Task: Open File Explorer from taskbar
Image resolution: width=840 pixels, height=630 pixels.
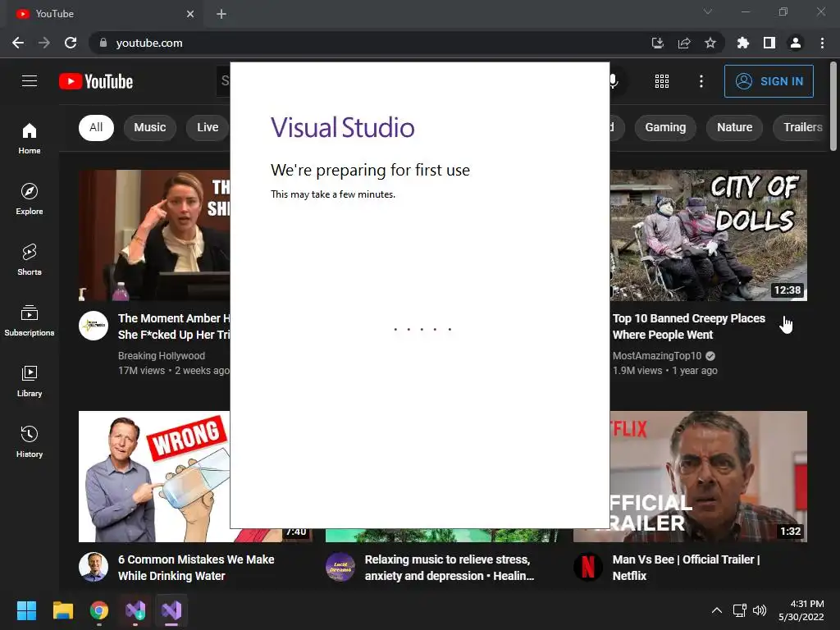Action: pyautogui.click(x=62, y=610)
